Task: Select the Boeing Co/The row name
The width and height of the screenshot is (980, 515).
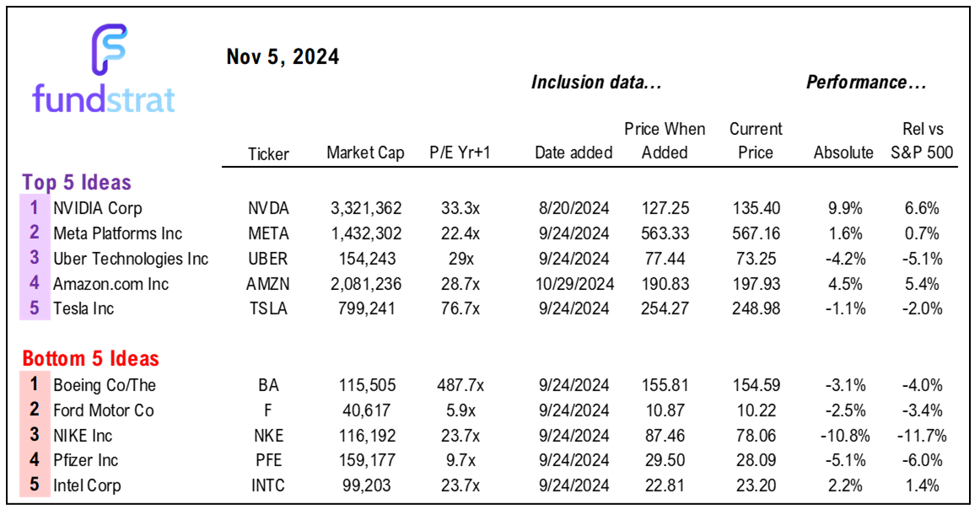Action: coord(105,385)
